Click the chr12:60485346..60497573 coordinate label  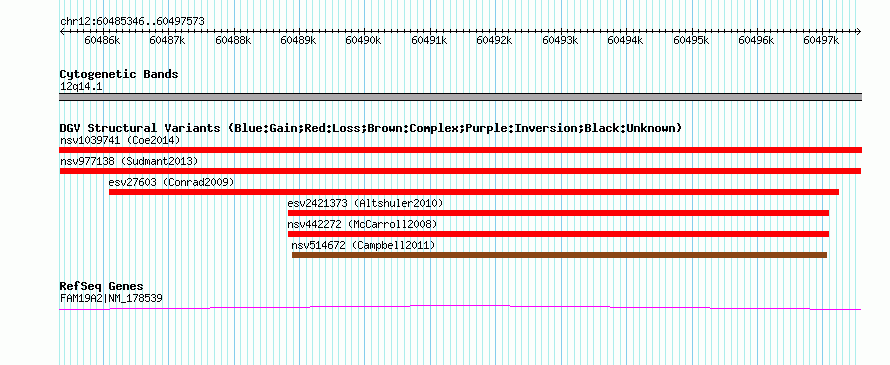[132, 22]
